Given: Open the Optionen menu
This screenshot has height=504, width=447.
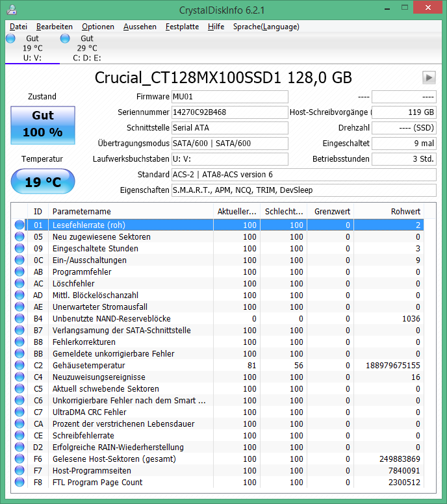Looking at the screenshot, I should point(98,27).
